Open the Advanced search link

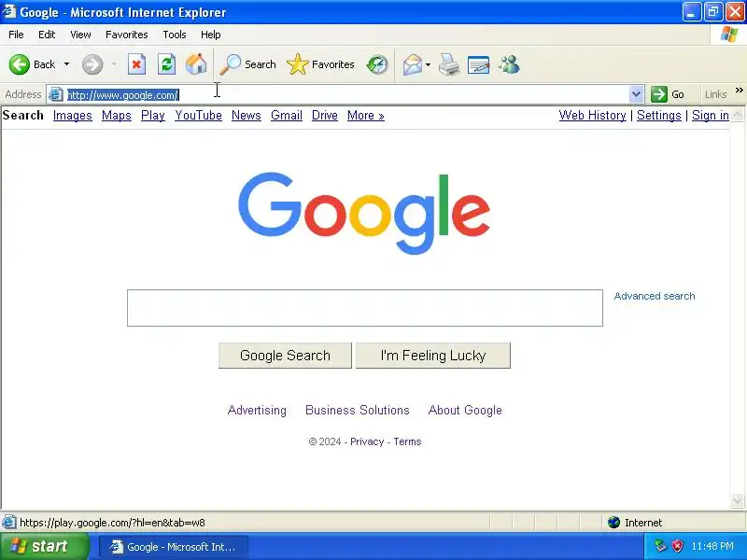click(x=655, y=296)
